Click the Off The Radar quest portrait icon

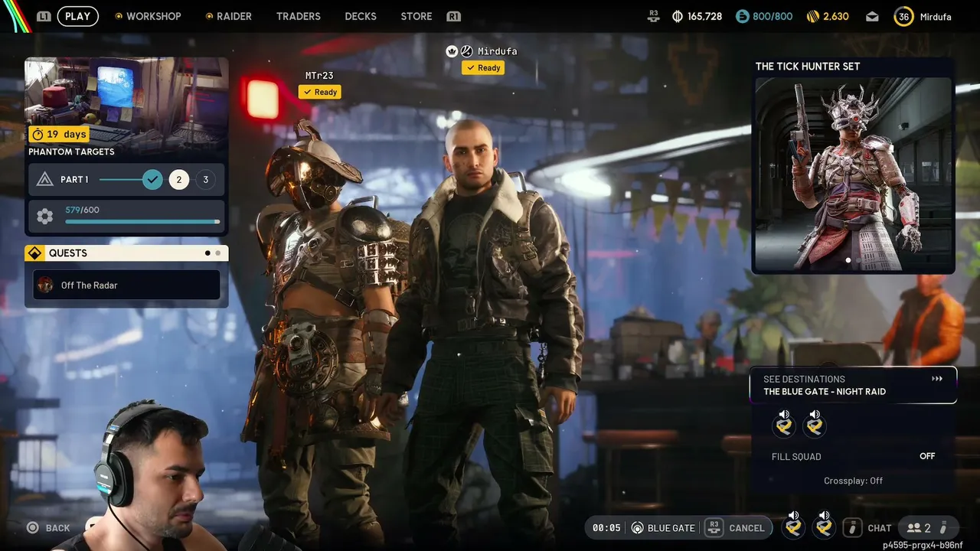click(x=46, y=285)
